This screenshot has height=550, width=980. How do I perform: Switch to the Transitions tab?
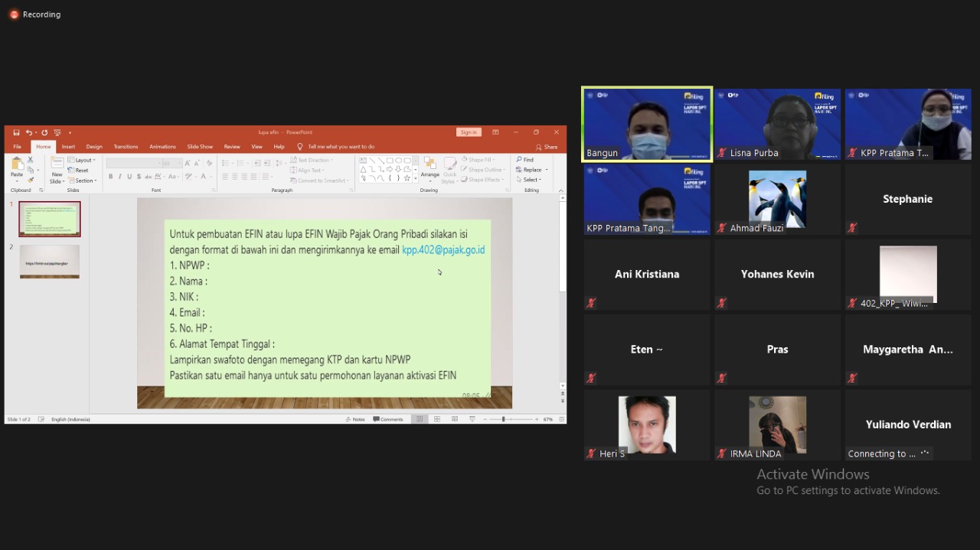(x=126, y=147)
